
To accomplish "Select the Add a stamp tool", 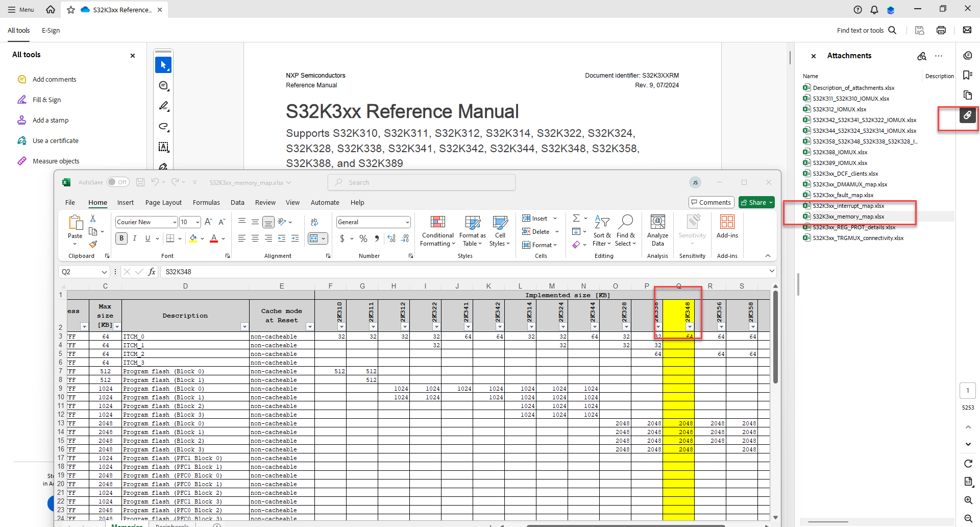I will click(50, 120).
